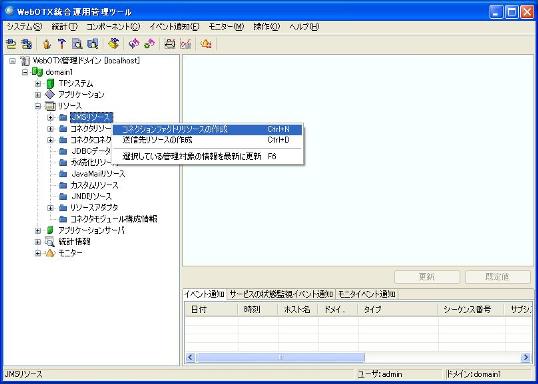Click the green icon beside アプリケーションサーバ
Viewport: 538px width, 384px height.
click(50, 230)
